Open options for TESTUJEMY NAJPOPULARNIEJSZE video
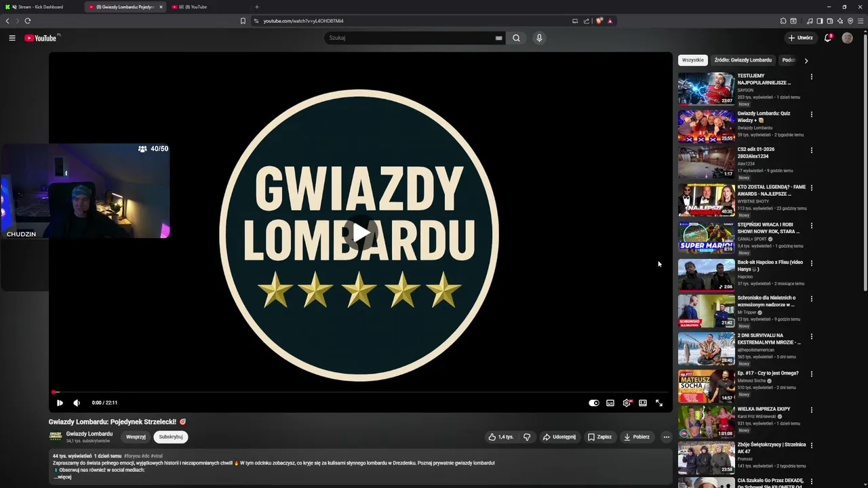This screenshot has width=868, height=488. [x=811, y=77]
